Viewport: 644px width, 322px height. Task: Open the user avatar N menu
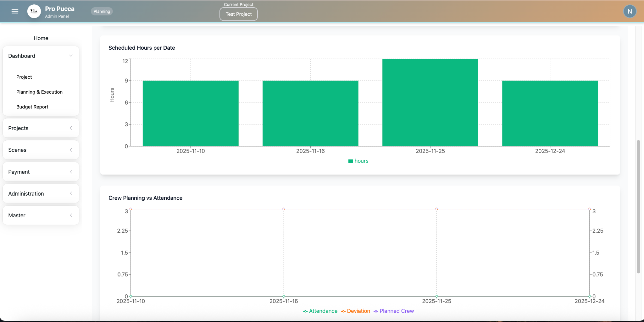pos(630,11)
